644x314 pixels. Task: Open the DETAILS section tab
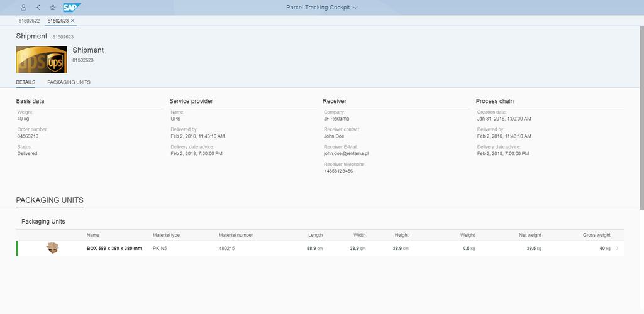tap(25, 82)
